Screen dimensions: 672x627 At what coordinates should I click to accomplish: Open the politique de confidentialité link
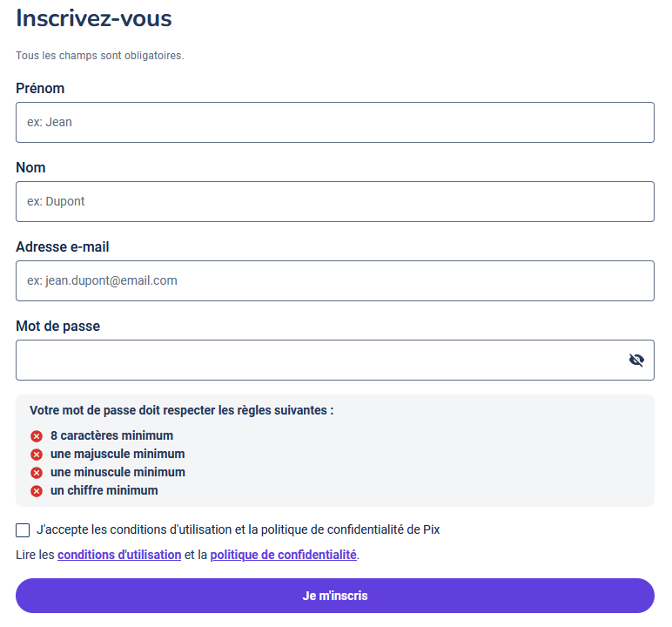pyautogui.click(x=283, y=555)
